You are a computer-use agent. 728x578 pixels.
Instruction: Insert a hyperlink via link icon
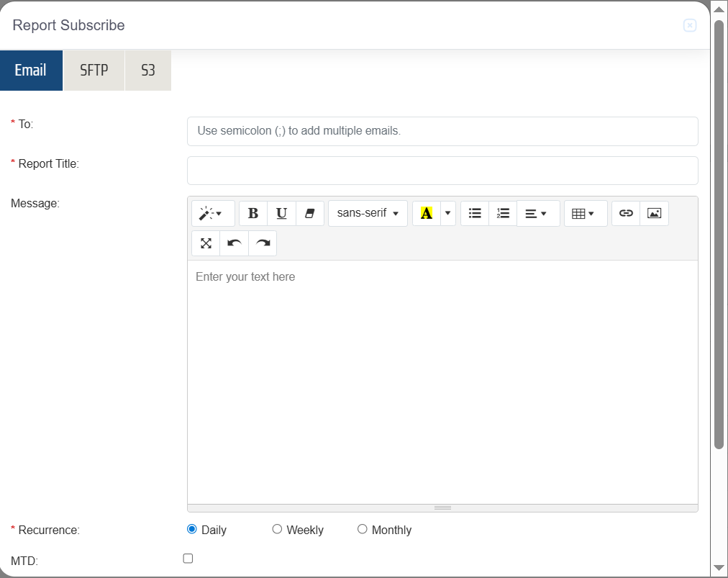(x=626, y=214)
